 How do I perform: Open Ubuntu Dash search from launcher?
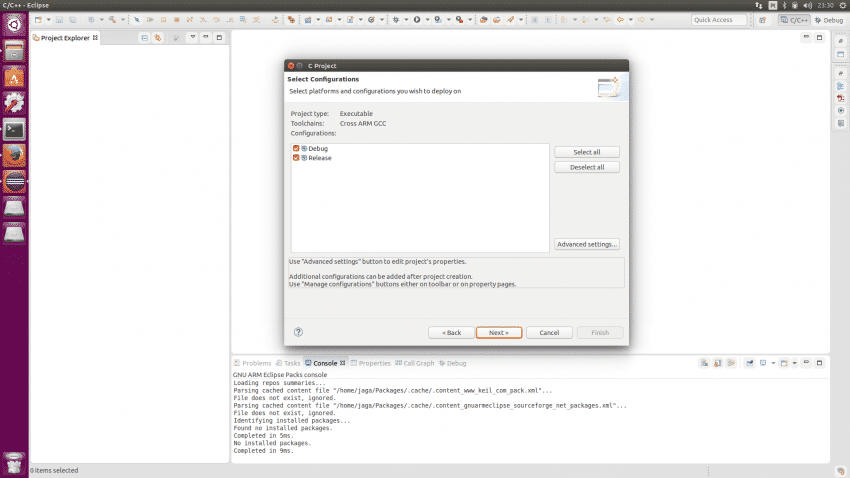14,24
